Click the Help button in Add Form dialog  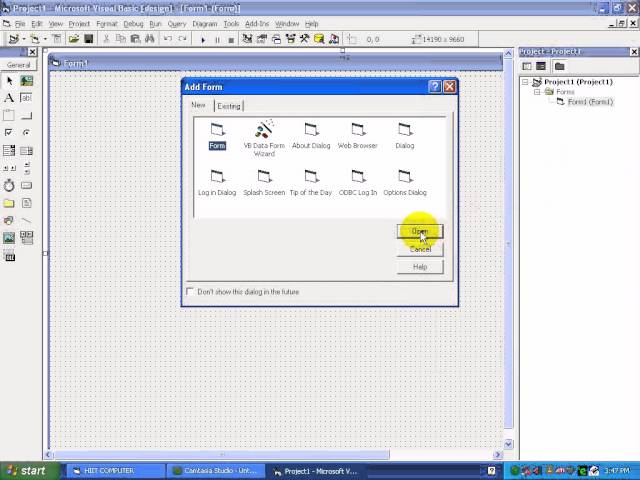[420, 267]
